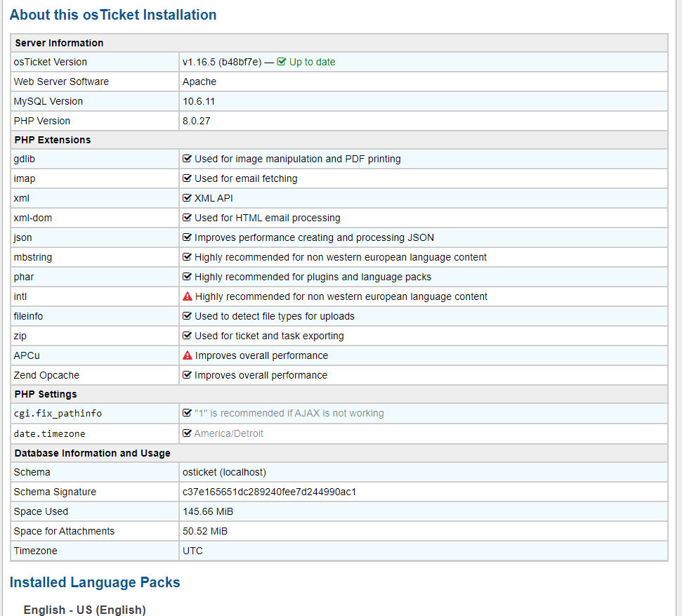Click the green Up to date check icon
Viewport: 682px width, 616px height.
[282, 62]
